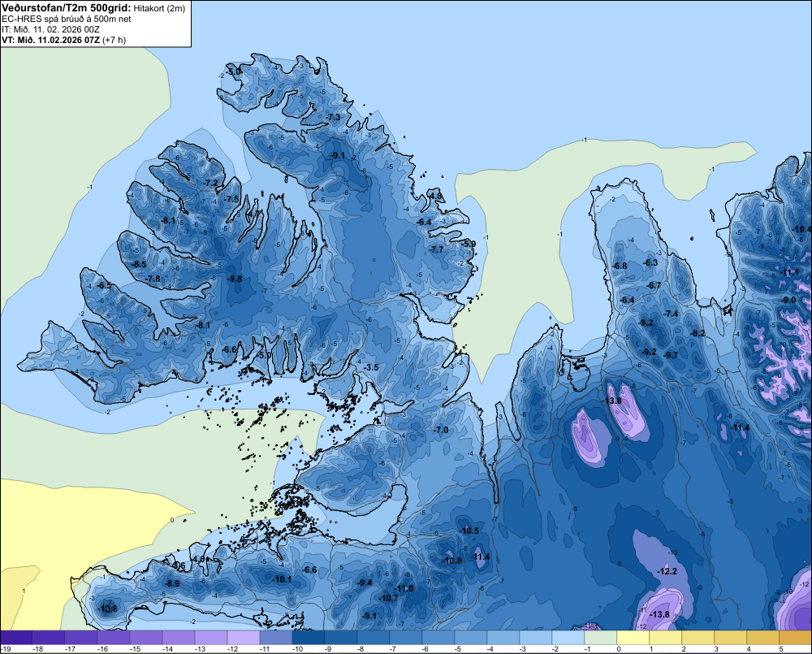Click the '(+7 h)' forecast offset text
The height and width of the screenshot is (654, 812).
coord(114,40)
